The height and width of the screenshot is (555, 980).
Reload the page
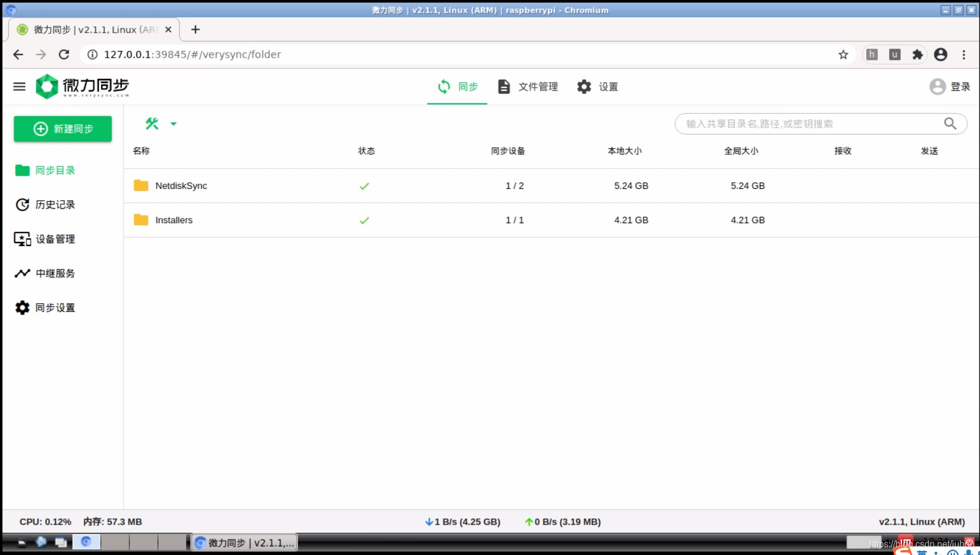tap(64, 54)
